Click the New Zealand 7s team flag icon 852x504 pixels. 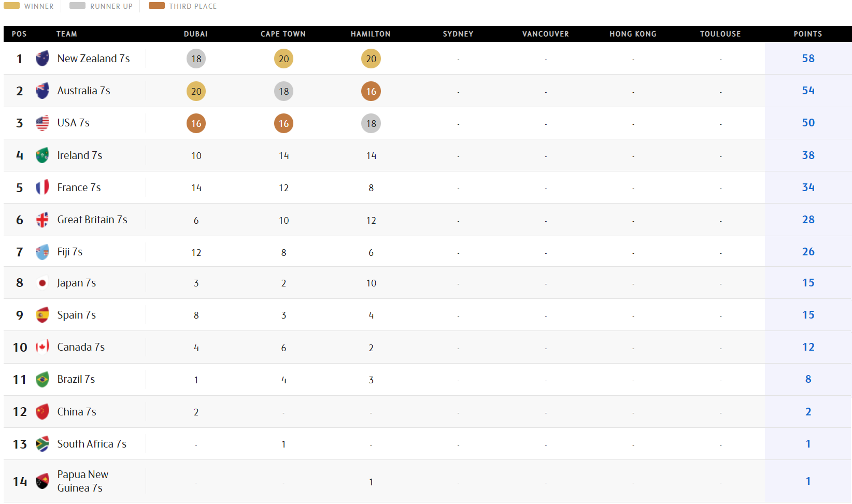pos(42,59)
